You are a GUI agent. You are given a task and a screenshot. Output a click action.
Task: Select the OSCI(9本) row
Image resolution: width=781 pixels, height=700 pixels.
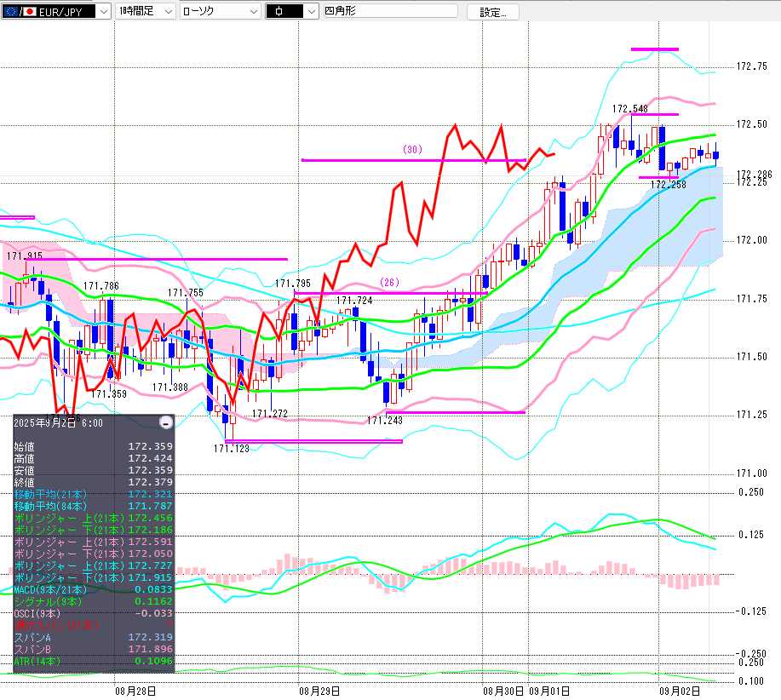[93, 614]
